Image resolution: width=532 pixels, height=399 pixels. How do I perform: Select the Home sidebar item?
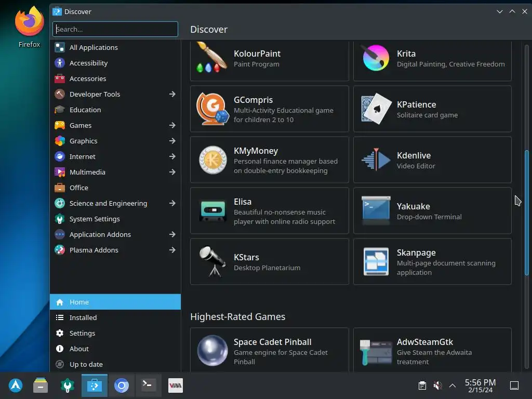[x=115, y=302]
